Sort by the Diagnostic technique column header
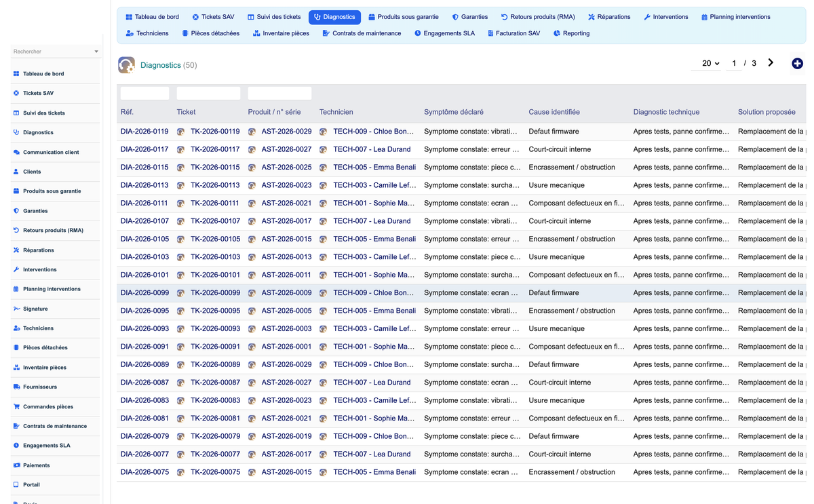The width and height of the screenshot is (814, 504). click(x=666, y=112)
